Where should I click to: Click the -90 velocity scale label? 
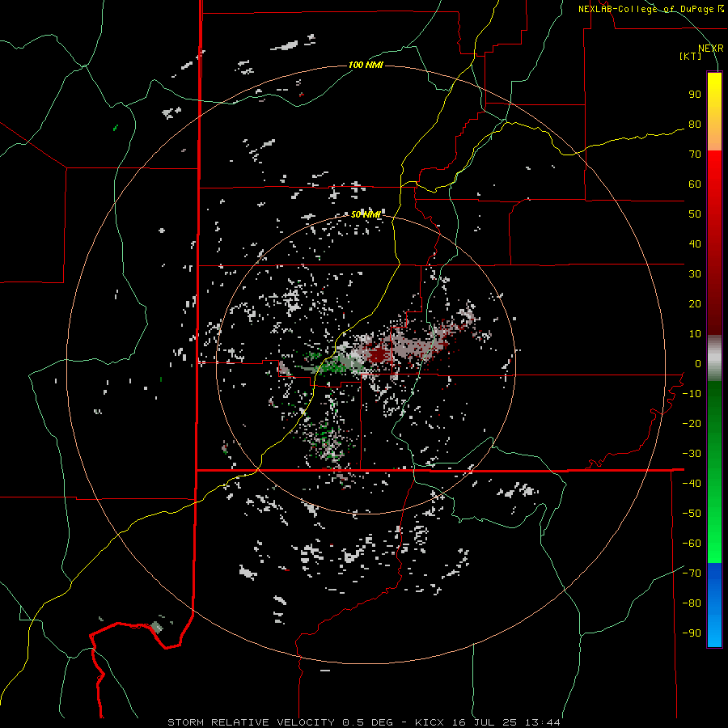692,633
